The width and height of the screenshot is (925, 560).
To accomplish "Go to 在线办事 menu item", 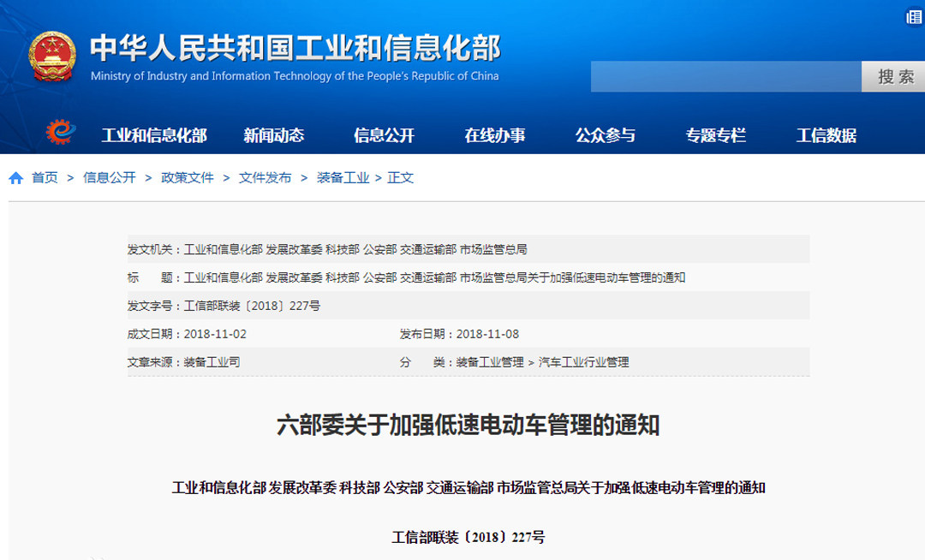I will (x=495, y=135).
